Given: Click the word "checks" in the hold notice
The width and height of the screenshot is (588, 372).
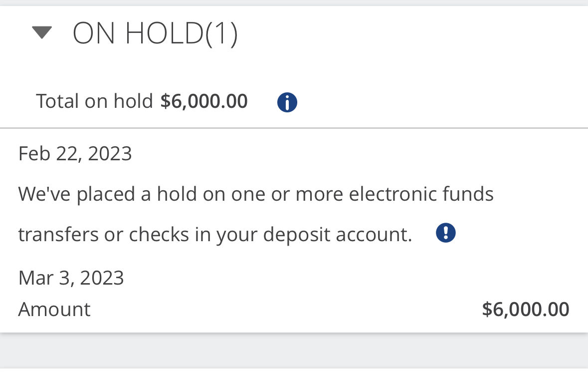Looking at the screenshot, I should (159, 235).
